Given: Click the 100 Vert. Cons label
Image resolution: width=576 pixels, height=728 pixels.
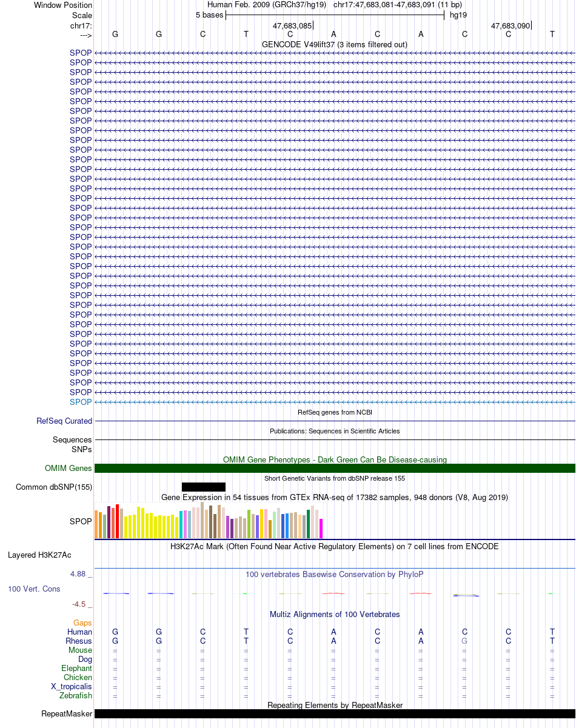Looking at the screenshot, I should coord(34,589).
